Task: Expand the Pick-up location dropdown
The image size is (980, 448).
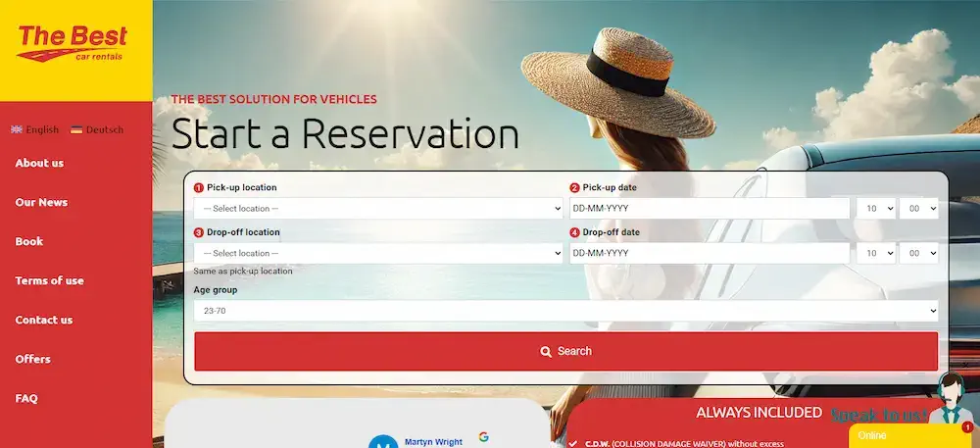Action: pos(378,209)
